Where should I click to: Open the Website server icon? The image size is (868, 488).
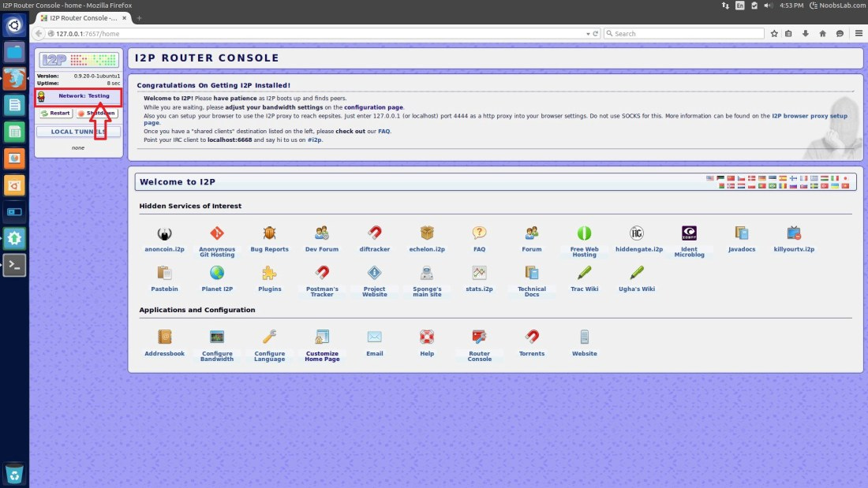click(584, 337)
